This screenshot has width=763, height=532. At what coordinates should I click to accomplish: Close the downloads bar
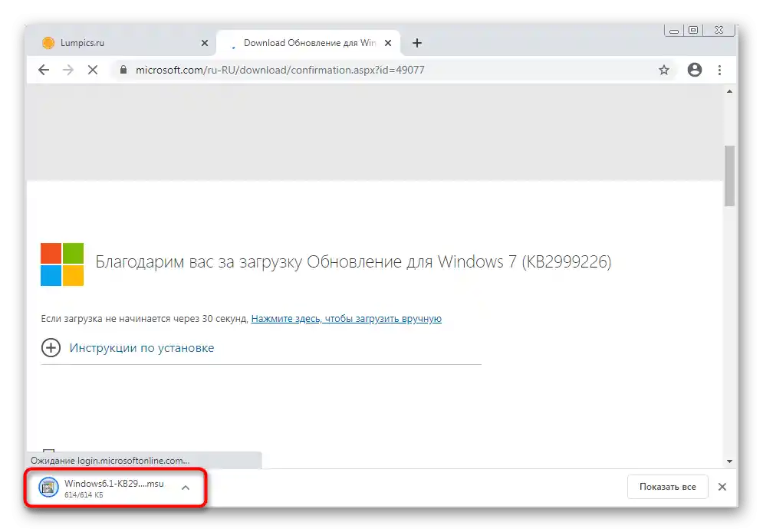(x=722, y=487)
